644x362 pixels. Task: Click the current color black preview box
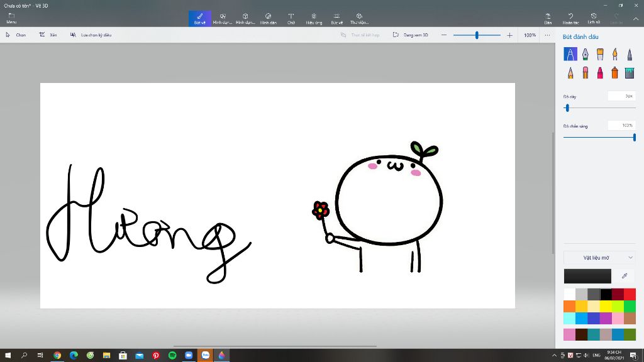point(587,276)
